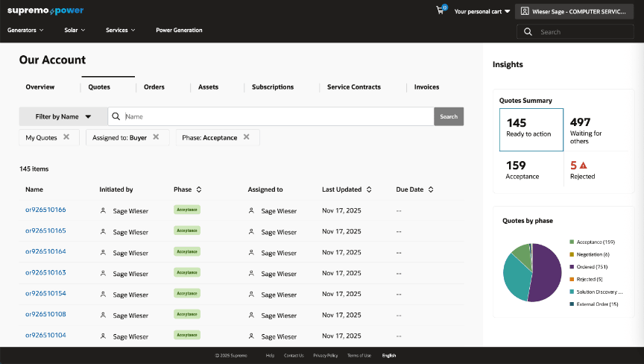Click assignee person icon in or926510165 row
The image size is (644, 364).
tap(251, 232)
